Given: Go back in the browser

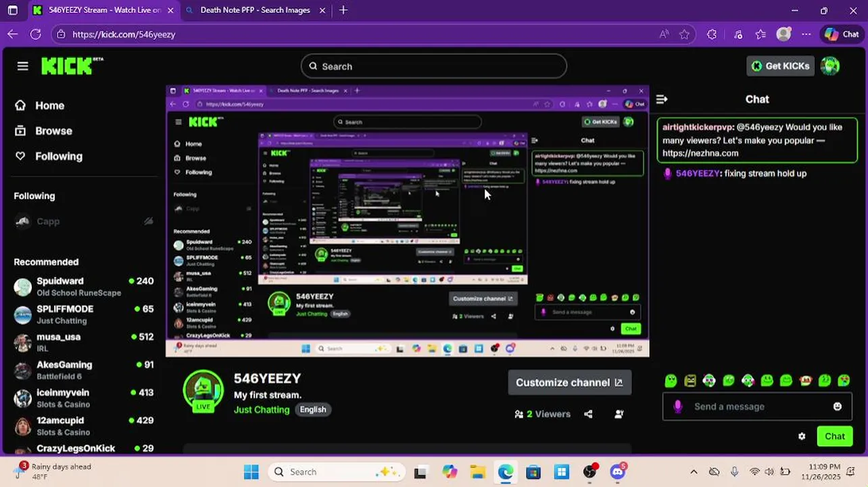Looking at the screenshot, I should click(13, 34).
